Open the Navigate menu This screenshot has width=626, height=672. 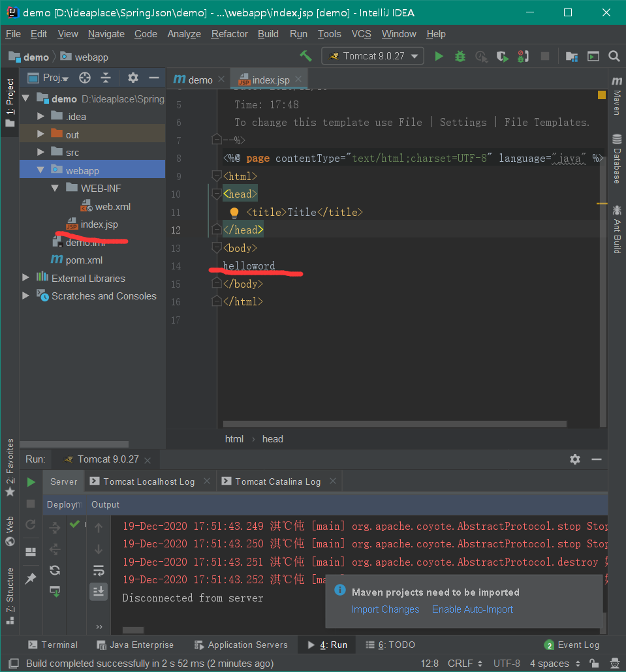tap(106, 34)
